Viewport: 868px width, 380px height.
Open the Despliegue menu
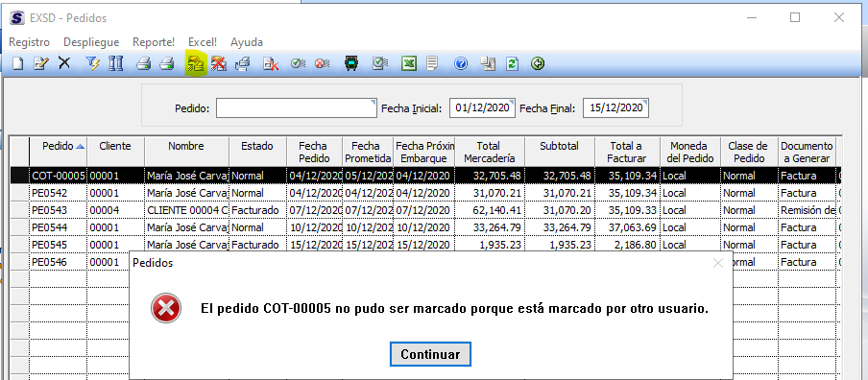pos(91,42)
